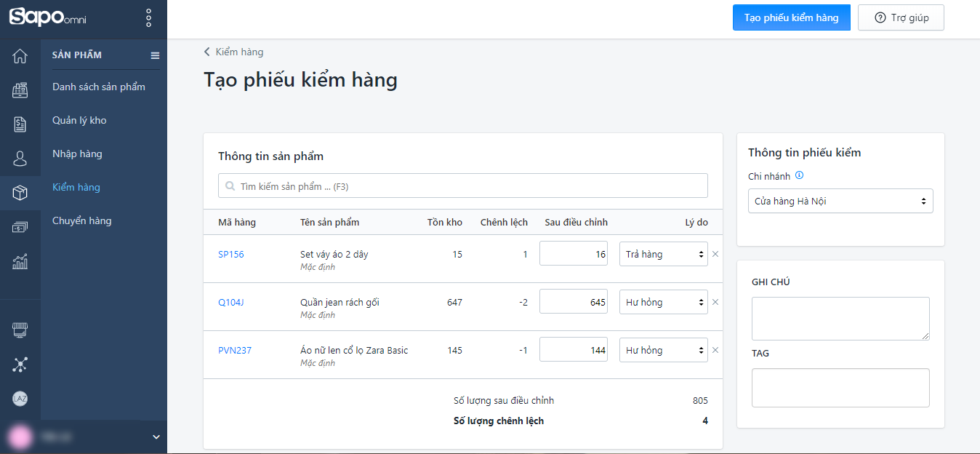Open the orders invoice icon
The height and width of the screenshot is (454, 980).
(x=20, y=124)
